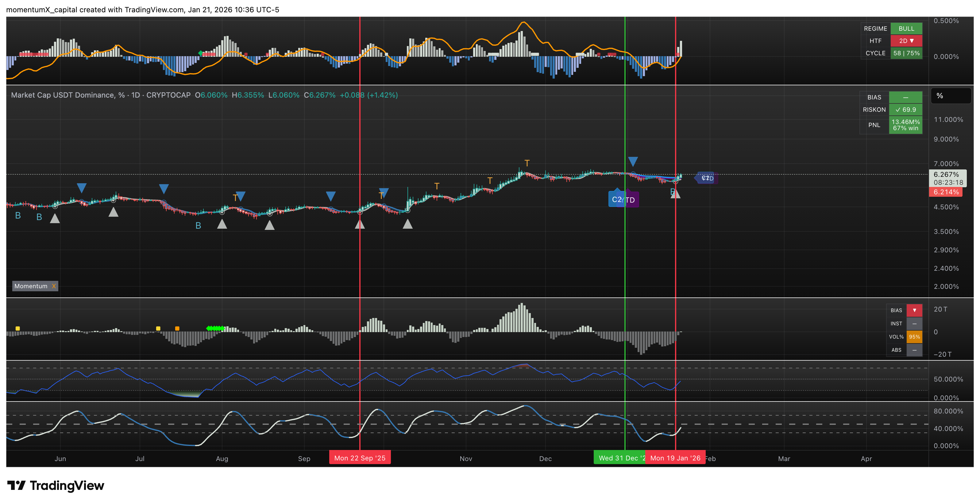Open the HTF 2D dropdown cell
980x504 pixels.
coord(906,41)
